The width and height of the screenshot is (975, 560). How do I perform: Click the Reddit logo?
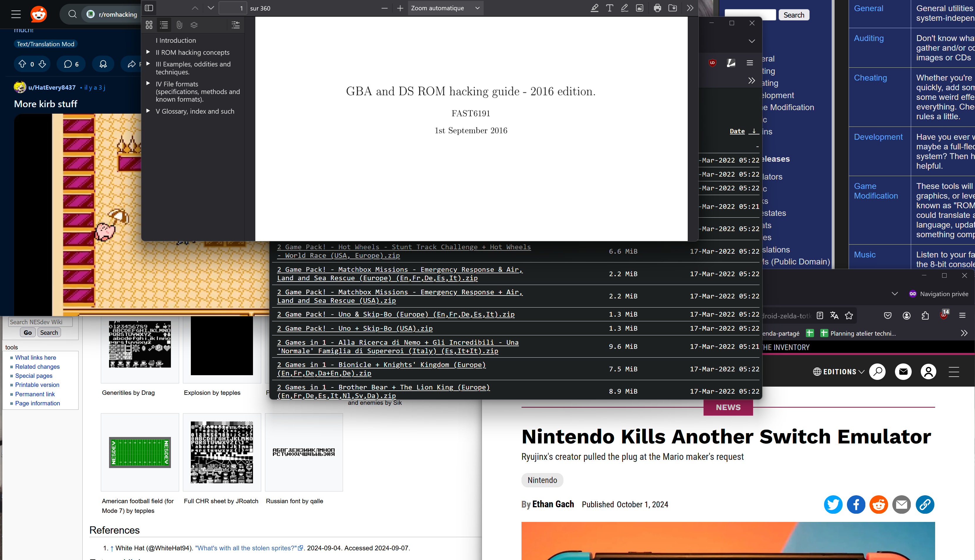[38, 15]
